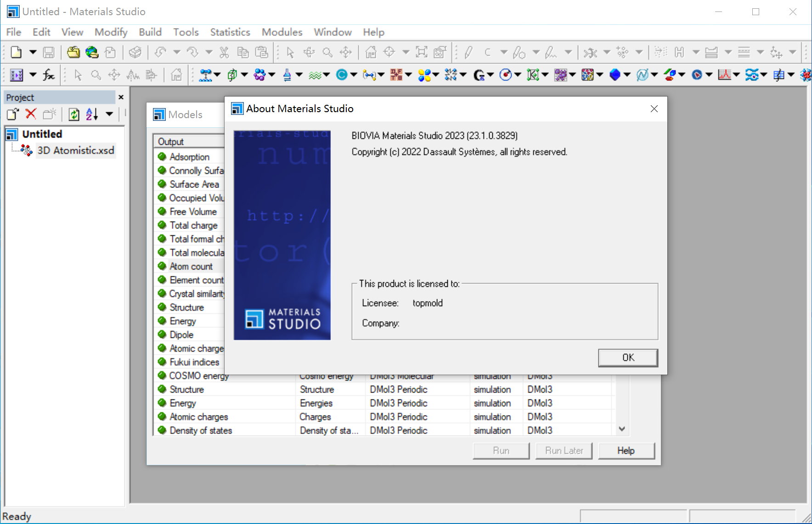Open dropdown next to the blue polyhedron module icon
812x524 pixels.
click(627, 75)
